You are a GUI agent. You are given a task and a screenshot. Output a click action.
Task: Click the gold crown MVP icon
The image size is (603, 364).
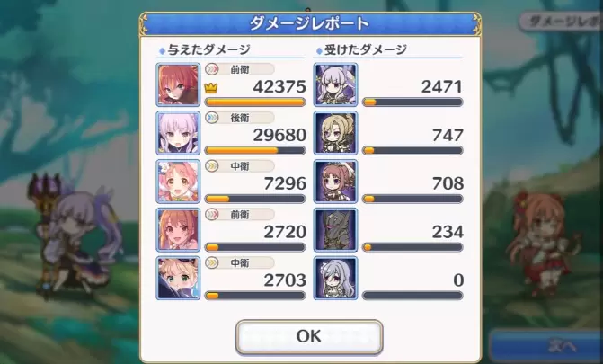click(x=211, y=88)
